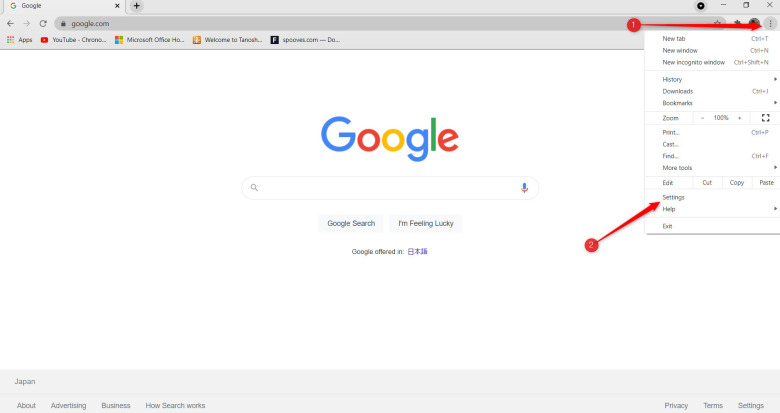Select New incognito window
780x413 pixels.
click(712, 63)
